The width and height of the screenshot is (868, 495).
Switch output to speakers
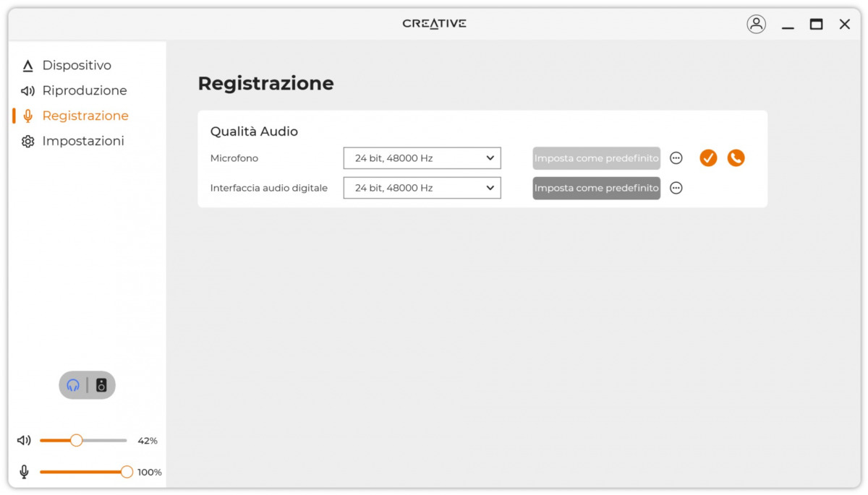click(x=101, y=385)
